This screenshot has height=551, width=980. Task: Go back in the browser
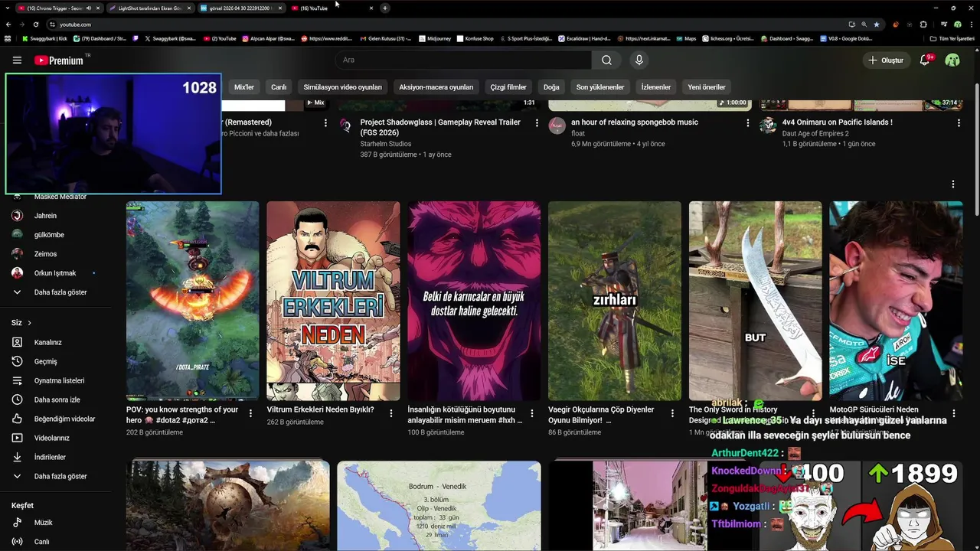[8, 24]
